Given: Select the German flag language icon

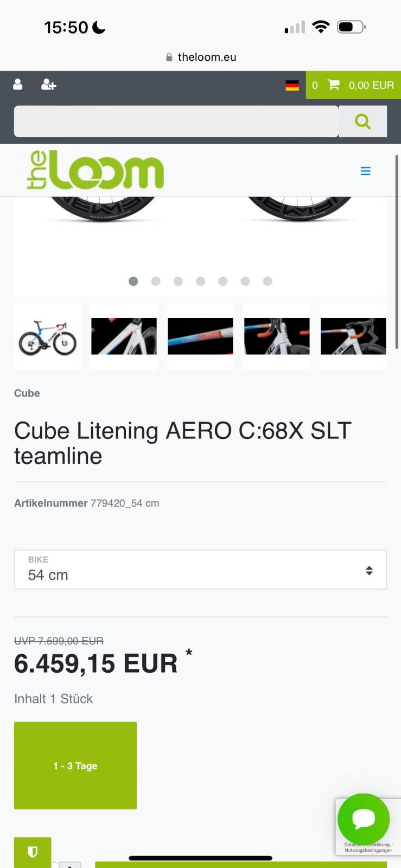Looking at the screenshot, I should pyautogui.click(x=292, y=85).
